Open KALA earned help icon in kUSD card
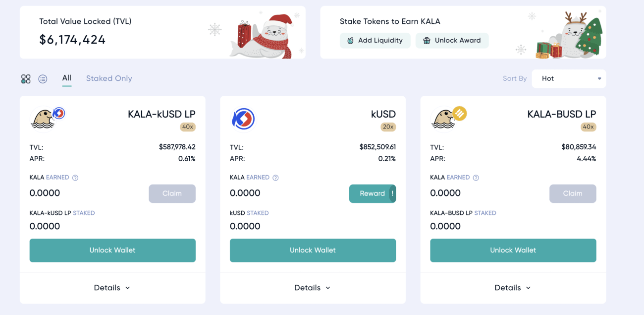The image size is (644, 315). coord(275,178)
